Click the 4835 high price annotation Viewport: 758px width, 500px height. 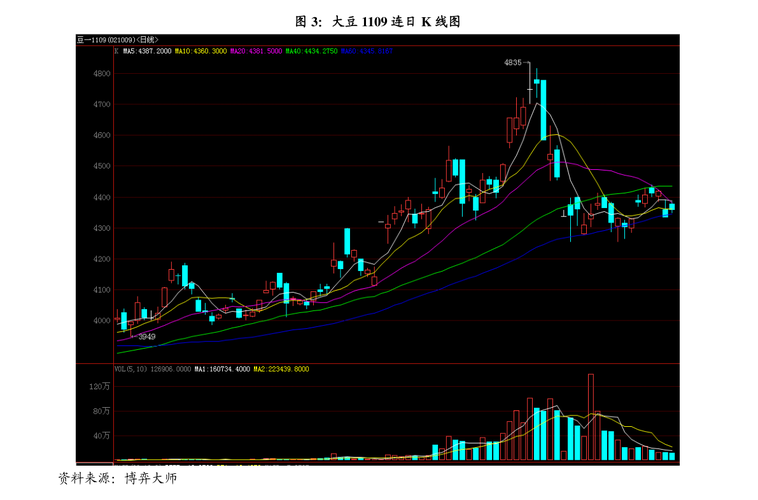click(512, 62)
